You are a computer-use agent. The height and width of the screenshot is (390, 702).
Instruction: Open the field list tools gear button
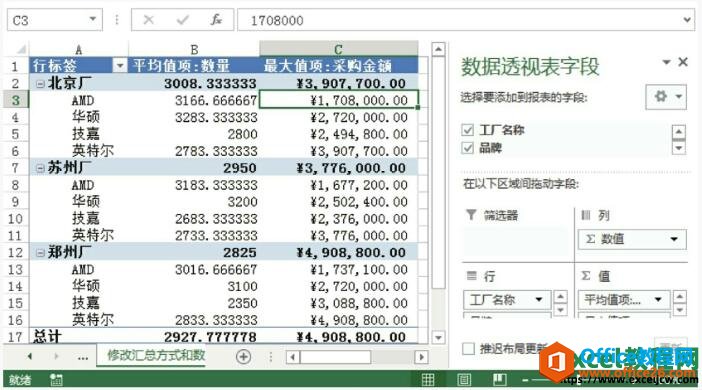click(x=666, y=96)
